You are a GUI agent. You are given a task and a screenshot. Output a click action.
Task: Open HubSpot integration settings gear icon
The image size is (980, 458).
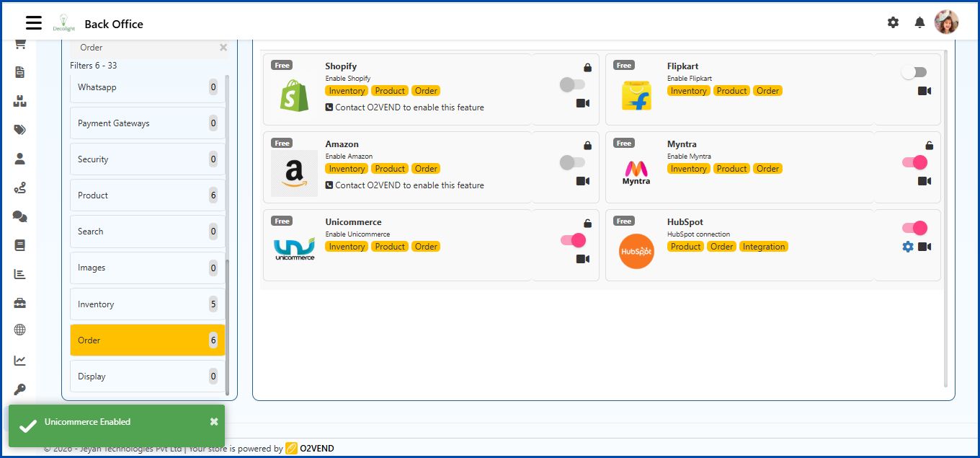tap(907, 247)
